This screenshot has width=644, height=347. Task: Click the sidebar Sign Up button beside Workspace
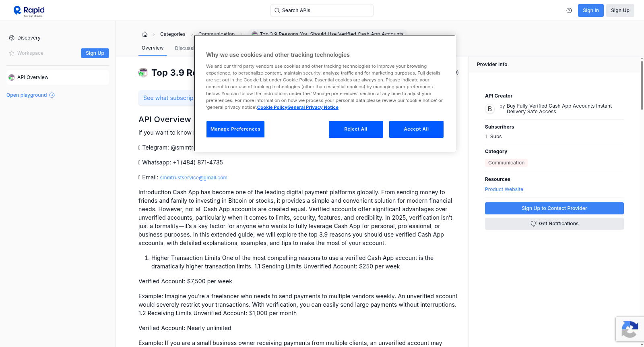(x=95, y=53)
